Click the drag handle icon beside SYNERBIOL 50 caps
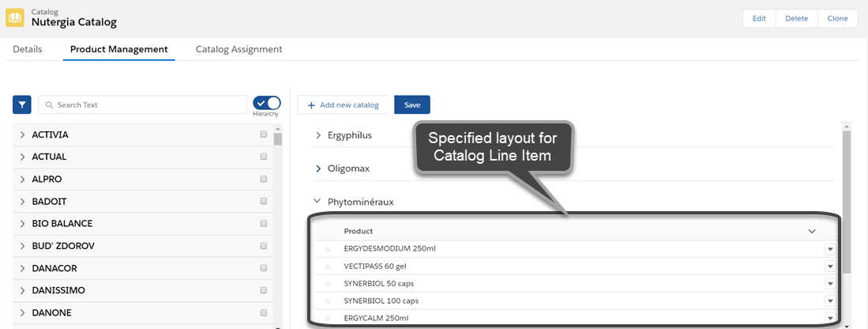 (x=328, y=284)
